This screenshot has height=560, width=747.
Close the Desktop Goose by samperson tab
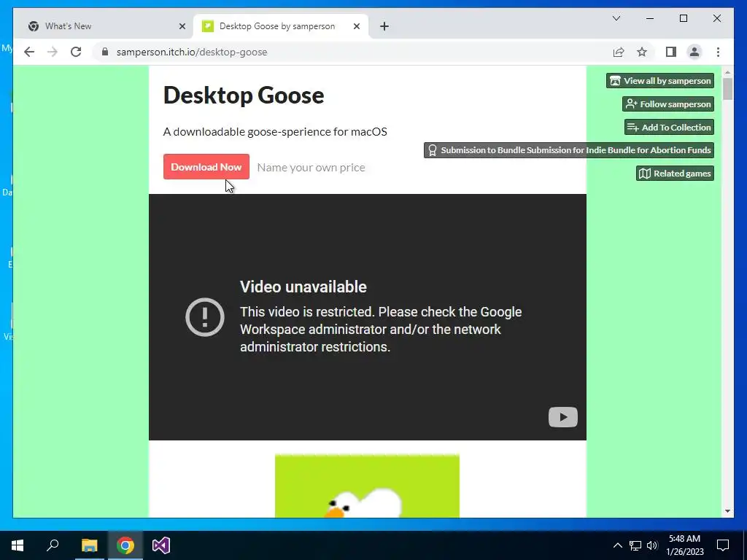[x=356, y=26]
